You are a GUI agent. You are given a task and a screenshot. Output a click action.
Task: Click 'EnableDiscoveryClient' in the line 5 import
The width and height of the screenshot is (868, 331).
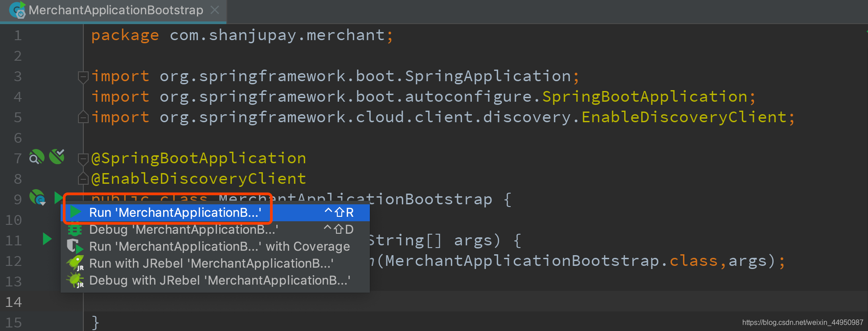684,117
